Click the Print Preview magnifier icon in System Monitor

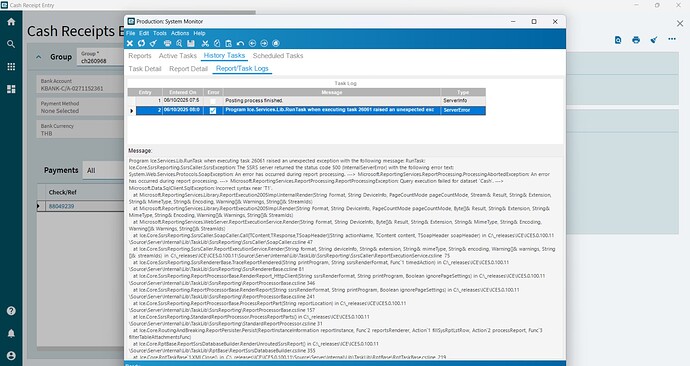pos(179,43)
